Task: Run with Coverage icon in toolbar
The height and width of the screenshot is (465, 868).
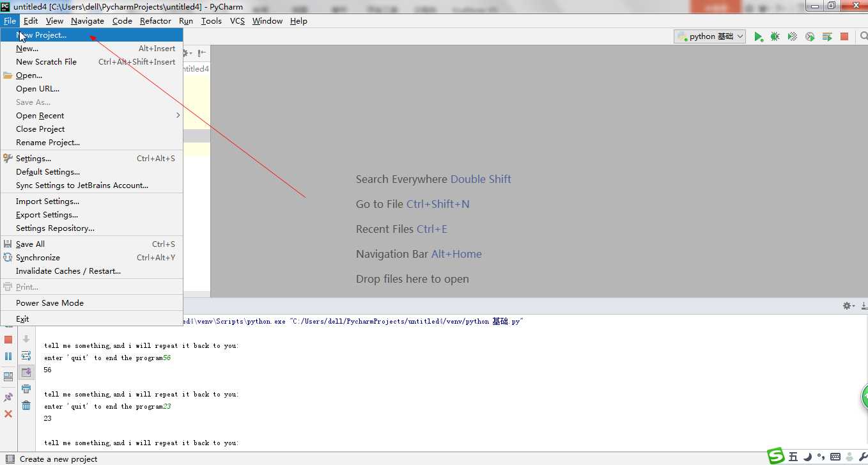Action: [x=793, y=36]
